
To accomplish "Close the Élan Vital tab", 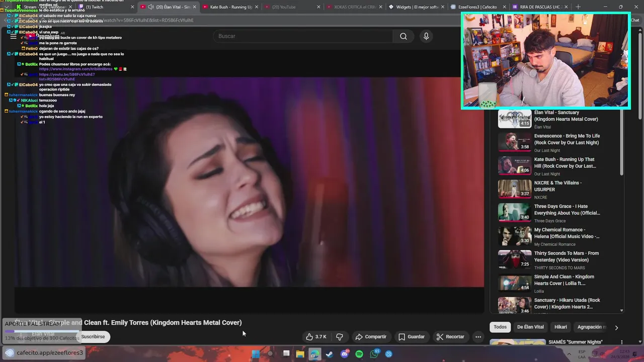I will click(x=195, y=7).
